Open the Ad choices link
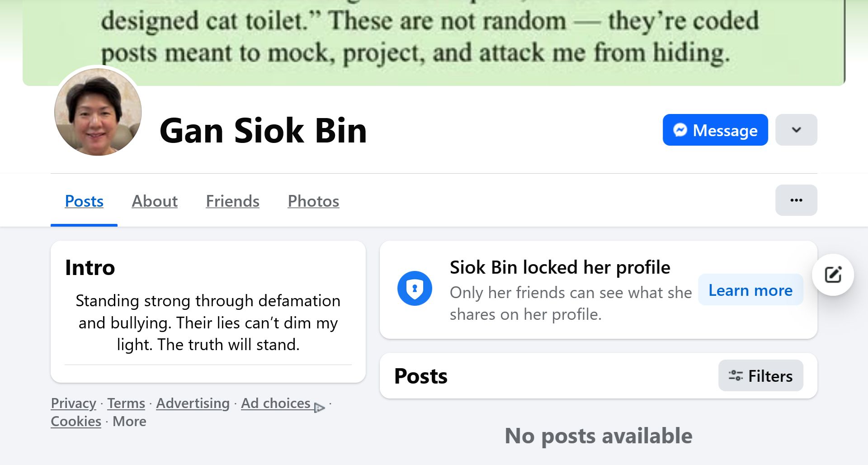Image resolution: width=868 pixels, height=465 pixels. coord(275,403)
